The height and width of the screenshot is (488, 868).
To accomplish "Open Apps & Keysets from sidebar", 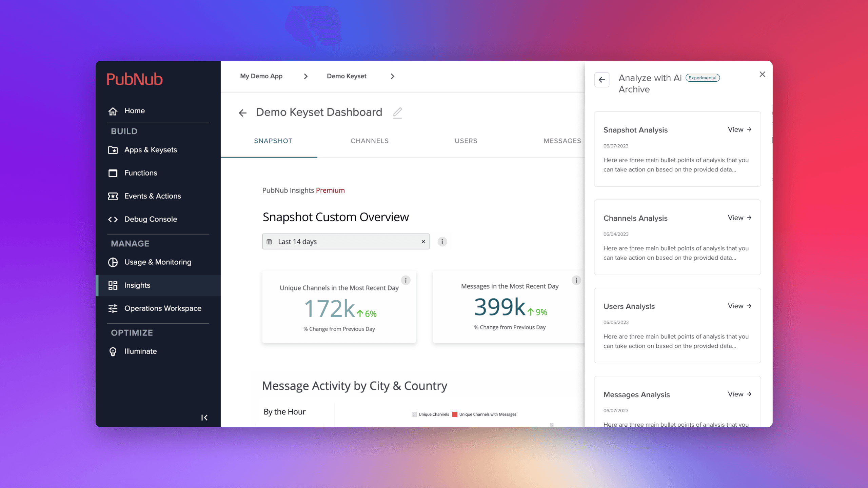I will (x=150, y=150).
